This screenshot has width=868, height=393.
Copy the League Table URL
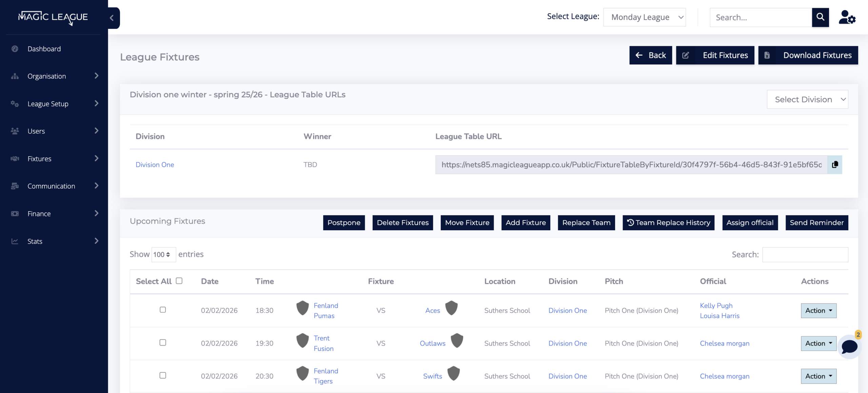click(835, 164)
